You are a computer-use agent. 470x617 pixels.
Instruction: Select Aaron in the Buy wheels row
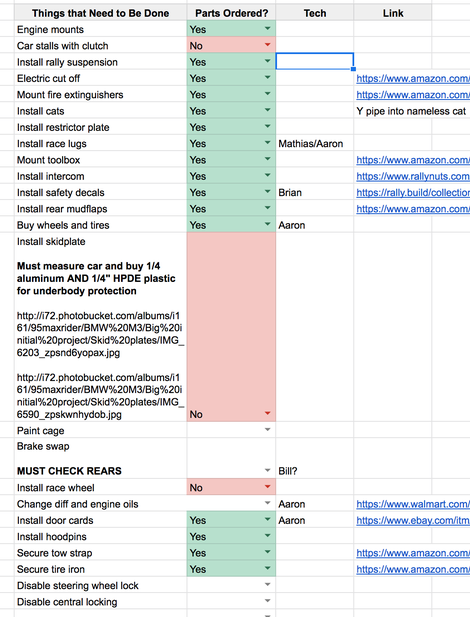(x=315, y=225)
